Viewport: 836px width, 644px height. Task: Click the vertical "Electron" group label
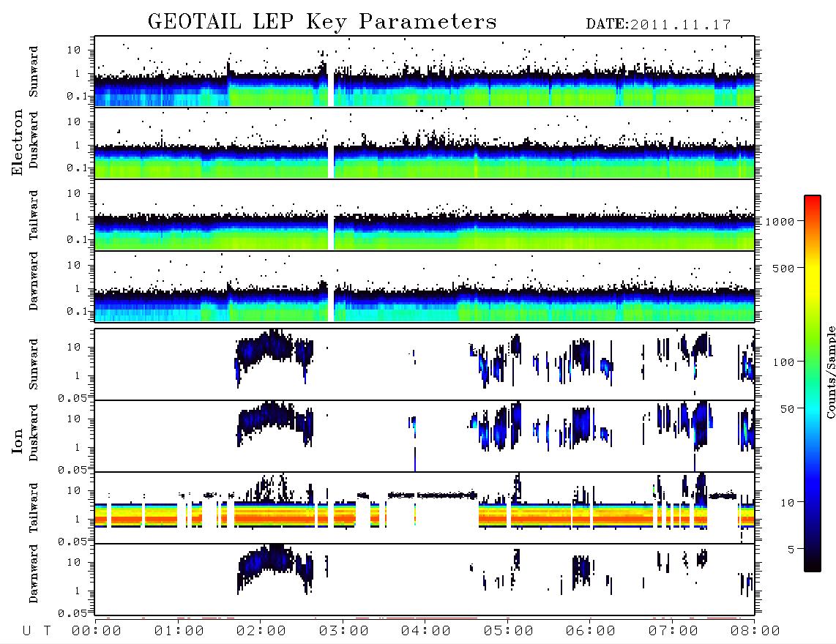(18, 143)
